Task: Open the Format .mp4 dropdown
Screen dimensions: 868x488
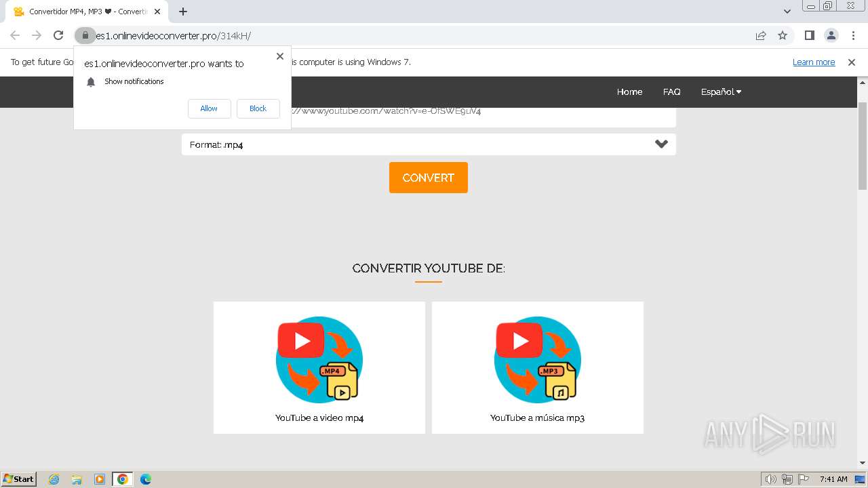Action: coord(429,144)
